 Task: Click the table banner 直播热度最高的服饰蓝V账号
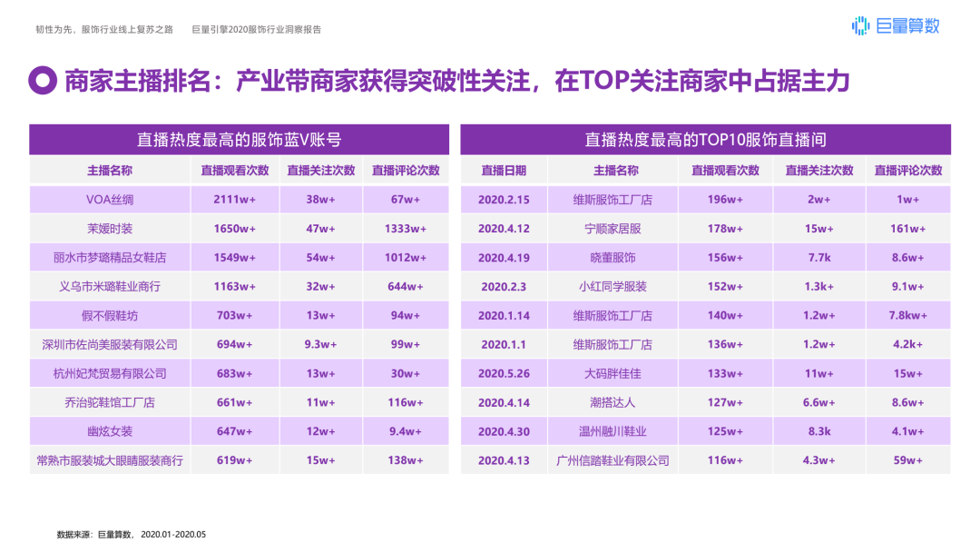tap(239, 140)
